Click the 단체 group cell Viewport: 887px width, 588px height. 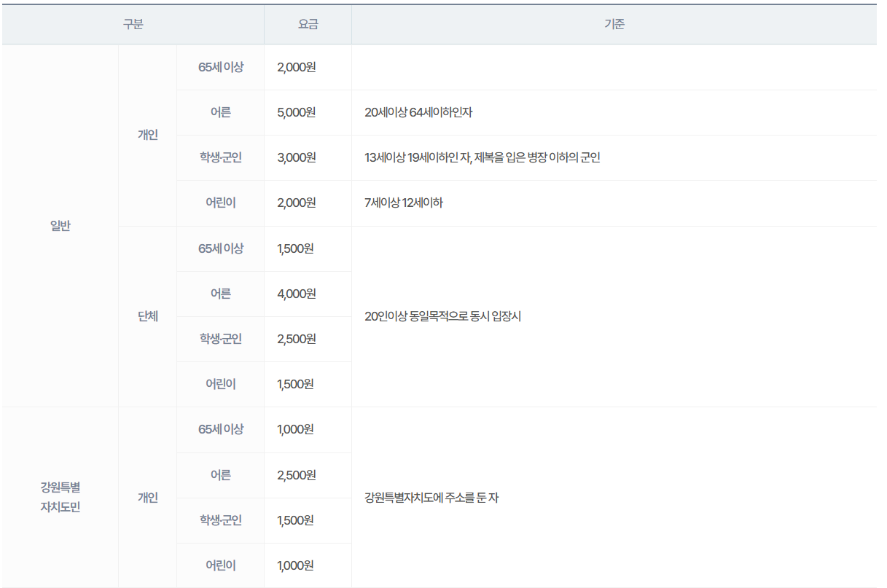pos(146,315)
